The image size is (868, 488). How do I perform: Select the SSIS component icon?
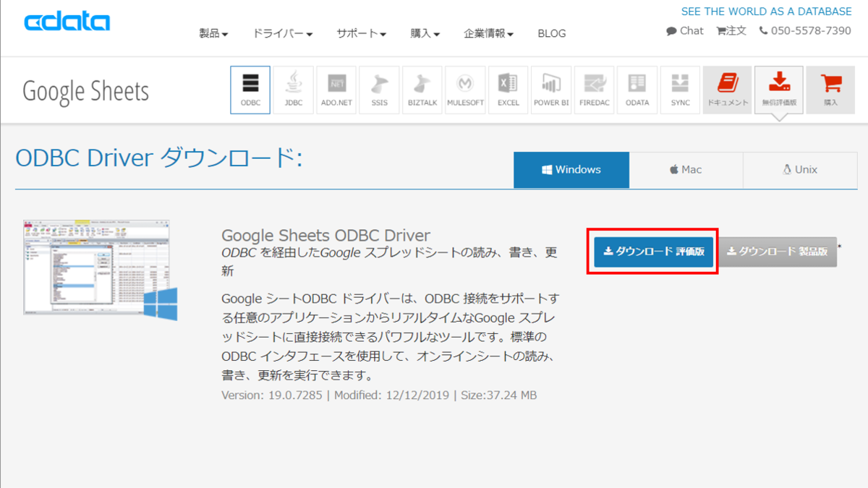pos(380,90)
